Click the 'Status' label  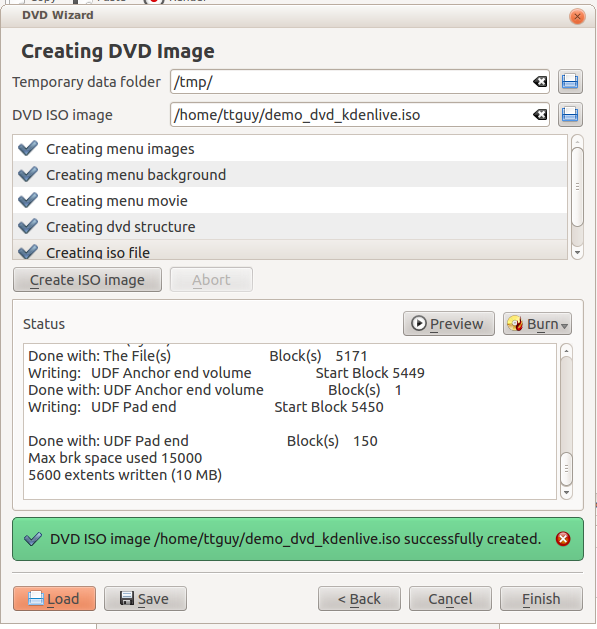pos(44,324)
